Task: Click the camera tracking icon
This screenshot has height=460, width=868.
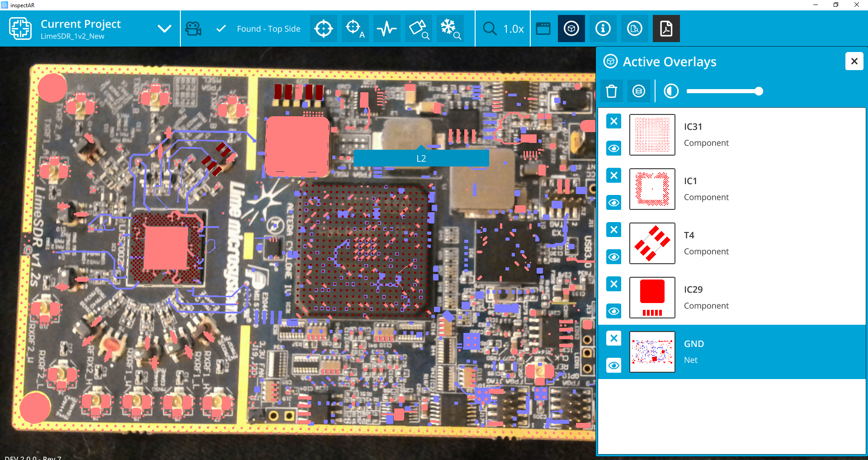Action: click(x=193, y=28)
